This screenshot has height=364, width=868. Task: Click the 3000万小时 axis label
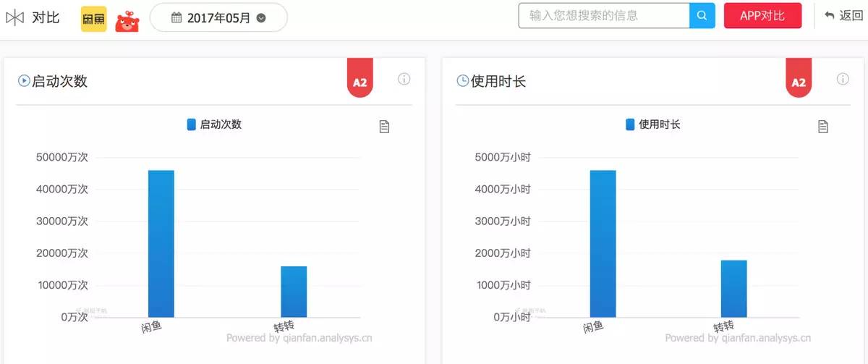click(x=502, y=221)
